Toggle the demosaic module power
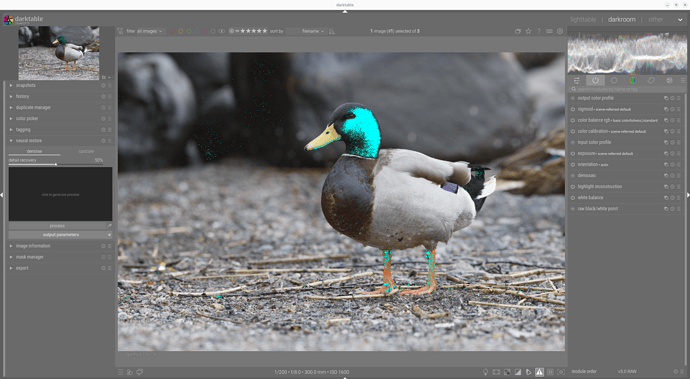Screen dimensions: 690x379 573,176
